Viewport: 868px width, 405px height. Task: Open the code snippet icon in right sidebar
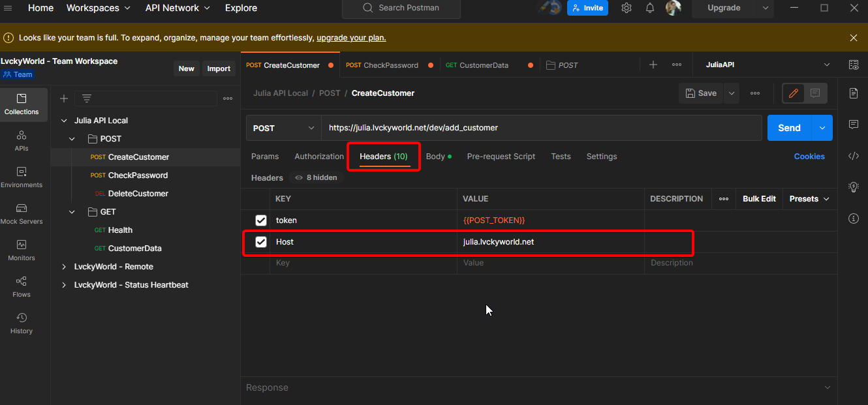pyautogui.click(x=854, y=156)
